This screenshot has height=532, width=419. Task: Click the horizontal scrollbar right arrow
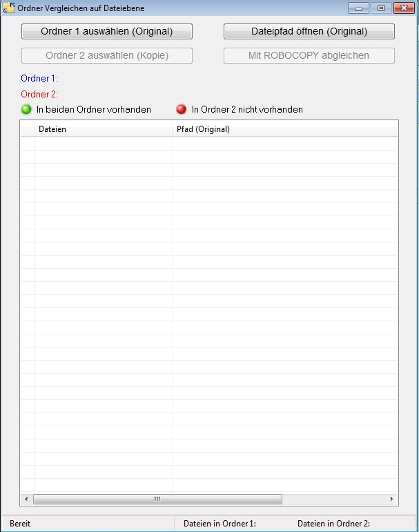click(392, 499)
